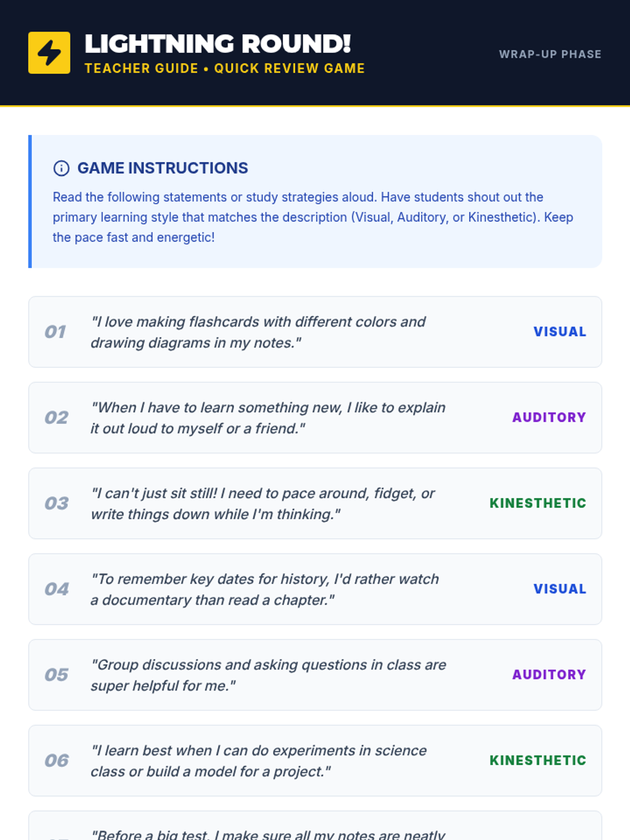Click the WRAP-UP PHASE label in header
Screen dimensions: 630x840
(x=550, y=54)
